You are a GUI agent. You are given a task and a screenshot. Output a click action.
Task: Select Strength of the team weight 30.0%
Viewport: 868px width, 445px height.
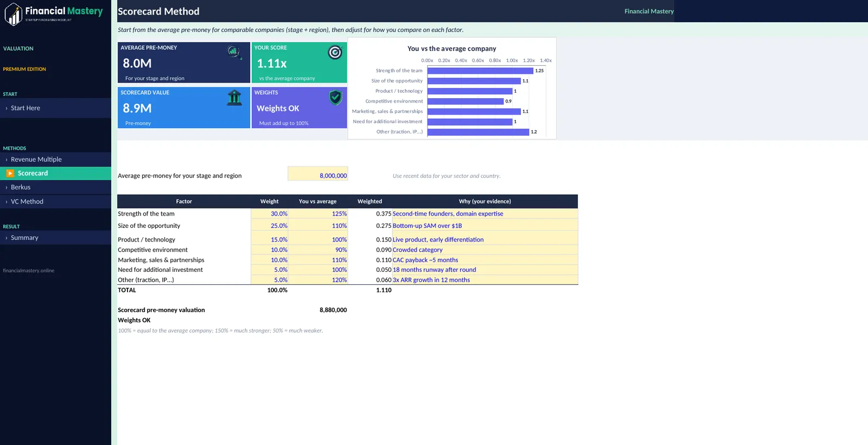click(270, 214)
